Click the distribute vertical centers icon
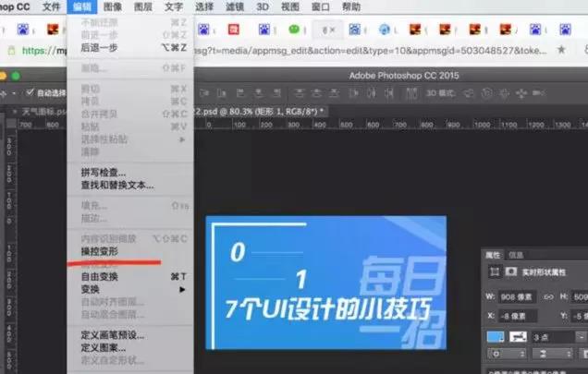 [316, 93]
